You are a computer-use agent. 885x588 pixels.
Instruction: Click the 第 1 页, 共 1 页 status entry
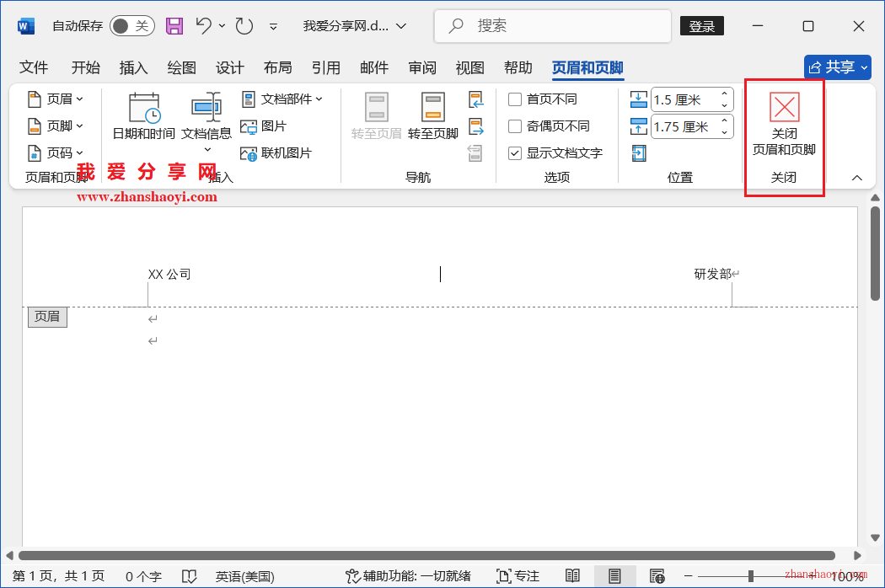[59, 576]
